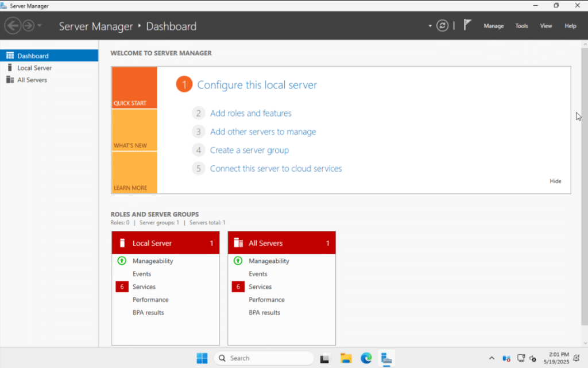This screenshot has width=588, height=368.
Task: Go forward with the right arrow button
Action: (x=29, y=26)
